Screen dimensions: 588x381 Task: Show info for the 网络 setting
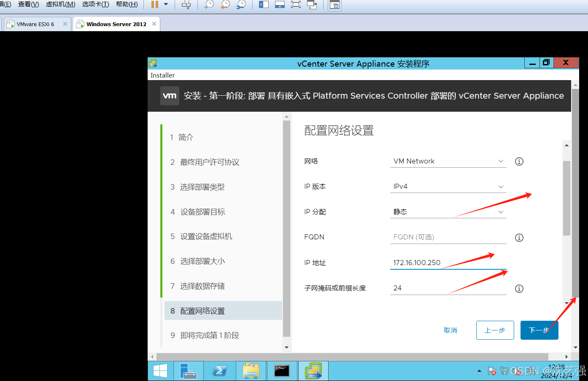click(519, 161)
